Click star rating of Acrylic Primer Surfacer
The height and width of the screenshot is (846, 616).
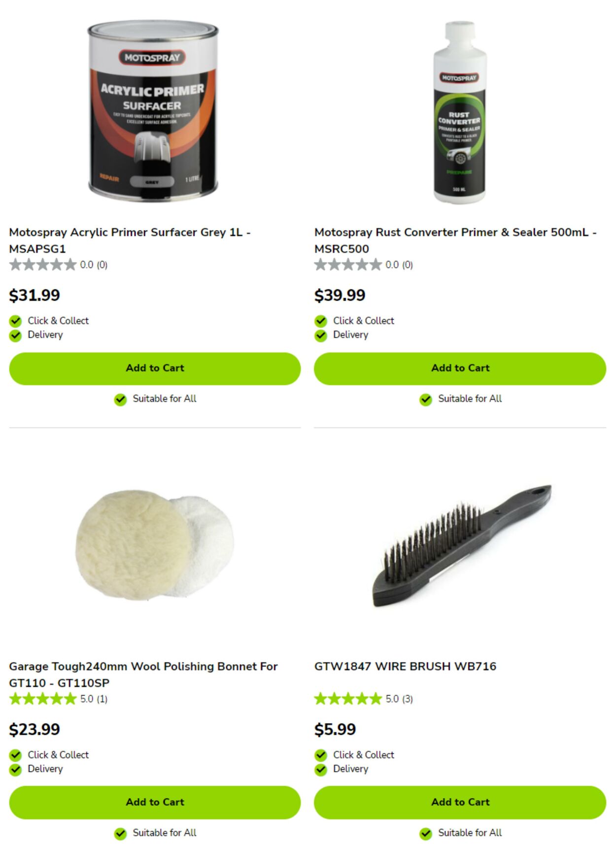point(43,265)
